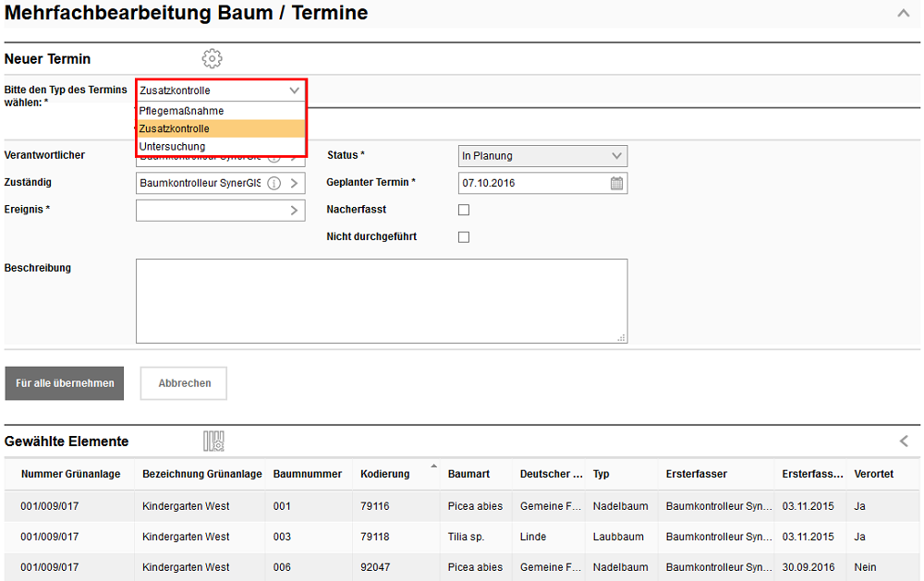Sort by Baumnummer column header
This screenshot has width=924, height=581.
307,474
